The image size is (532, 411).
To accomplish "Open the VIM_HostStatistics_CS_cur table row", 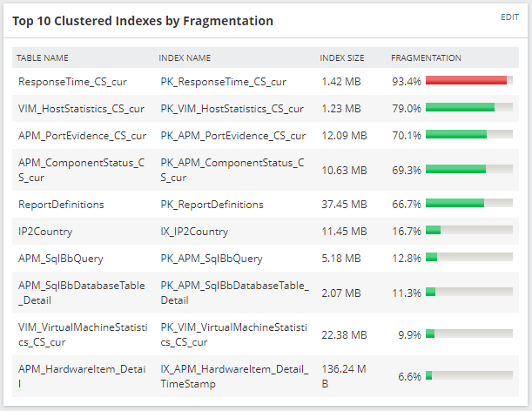I will click(266, 109).
